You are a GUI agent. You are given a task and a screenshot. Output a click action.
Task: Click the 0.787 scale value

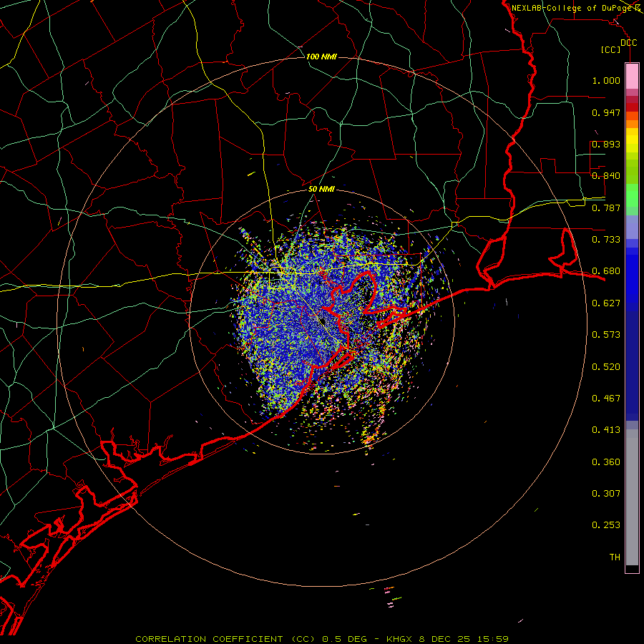click(606, 208)
